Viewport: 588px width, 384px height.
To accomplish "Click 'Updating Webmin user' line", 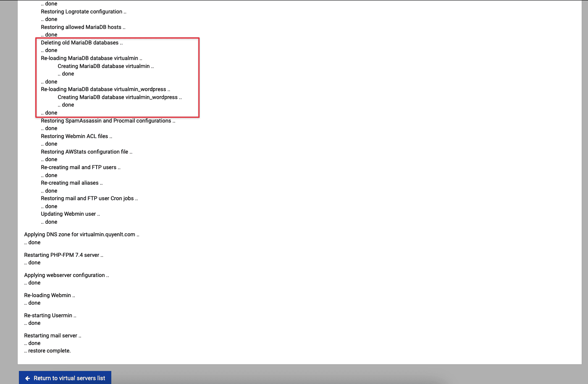I will click(70, 214).
